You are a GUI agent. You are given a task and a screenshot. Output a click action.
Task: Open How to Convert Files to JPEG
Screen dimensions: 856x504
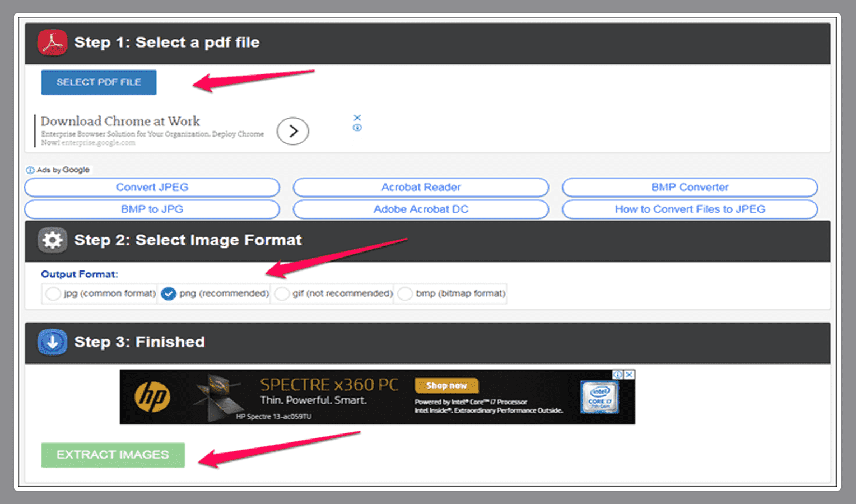[x=690, y=209]
